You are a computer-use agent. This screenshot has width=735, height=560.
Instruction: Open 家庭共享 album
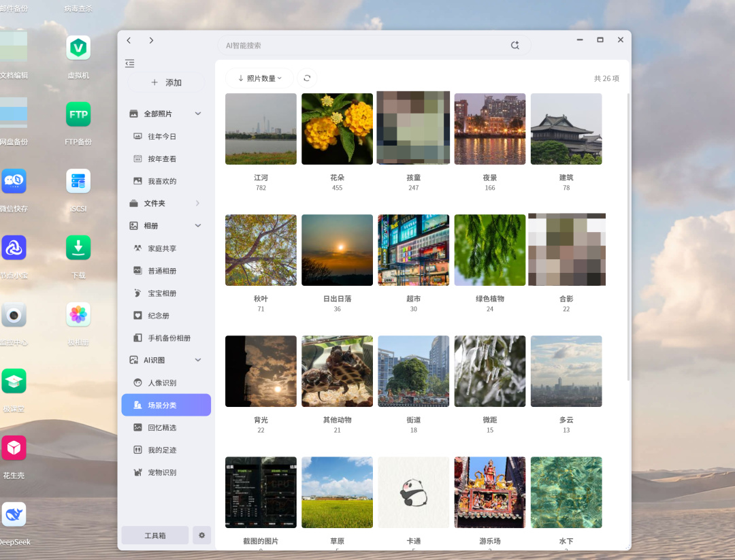tap(166, 248)
